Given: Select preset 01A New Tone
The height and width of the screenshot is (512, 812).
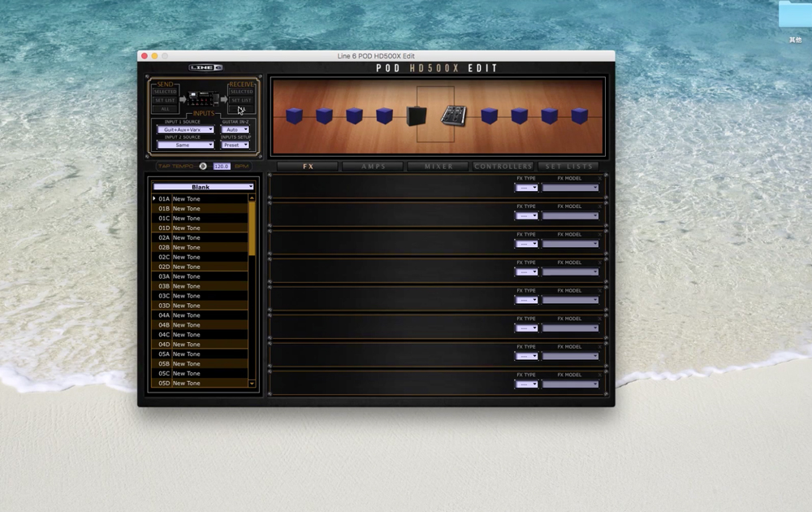Looking at the screenshot, I should point(200,198).
